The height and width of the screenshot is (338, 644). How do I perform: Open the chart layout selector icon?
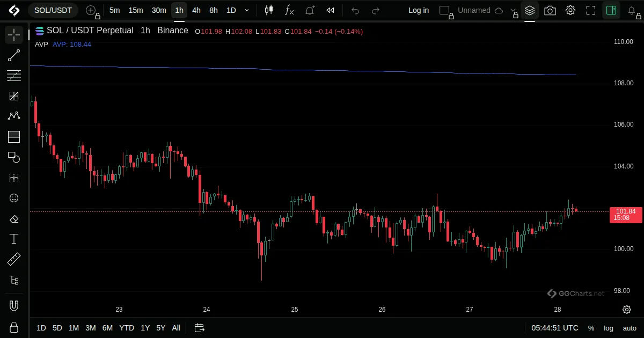[444, 10]
